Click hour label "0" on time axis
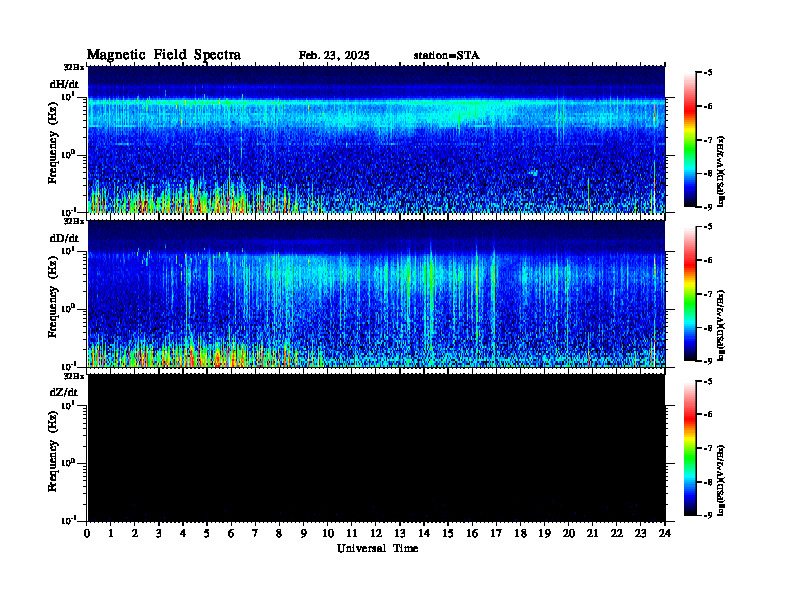The width and height of the screenshot is (792, 612). (87, 533)
